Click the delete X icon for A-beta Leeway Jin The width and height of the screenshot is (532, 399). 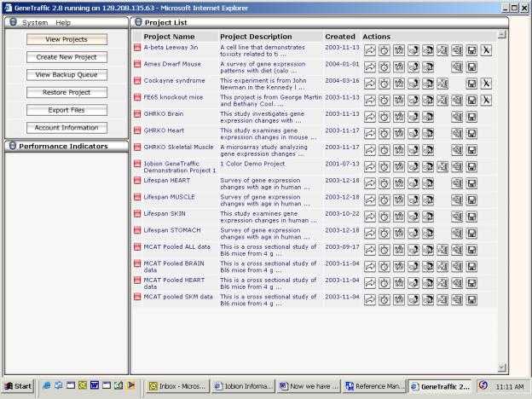pyautogui.click(x=486, y=50)
